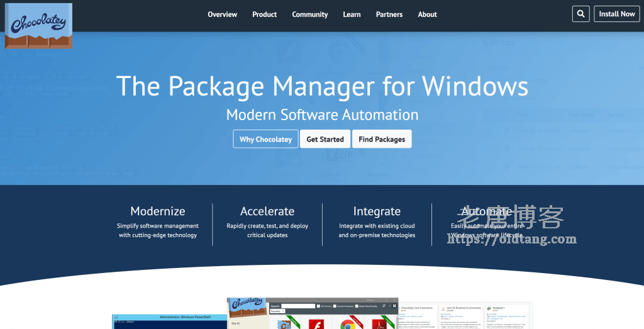Viewport: 644px width, 329px height.
Task: Click "Simplify software management" description text
Action: [158, 226]
